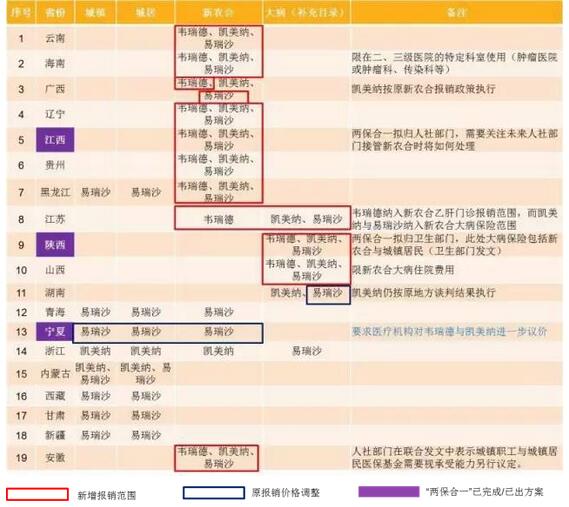Click the 新增报销范围 legend label
Viewport: 569px width, 507px height.
[x=107, y=495]
